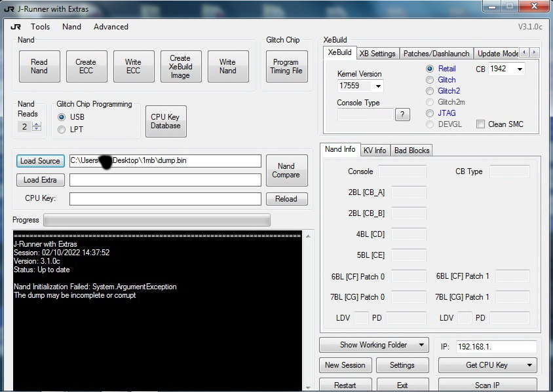
Task: Click the CB Type field
Action: pyautogui.click(x=510, y=171)
